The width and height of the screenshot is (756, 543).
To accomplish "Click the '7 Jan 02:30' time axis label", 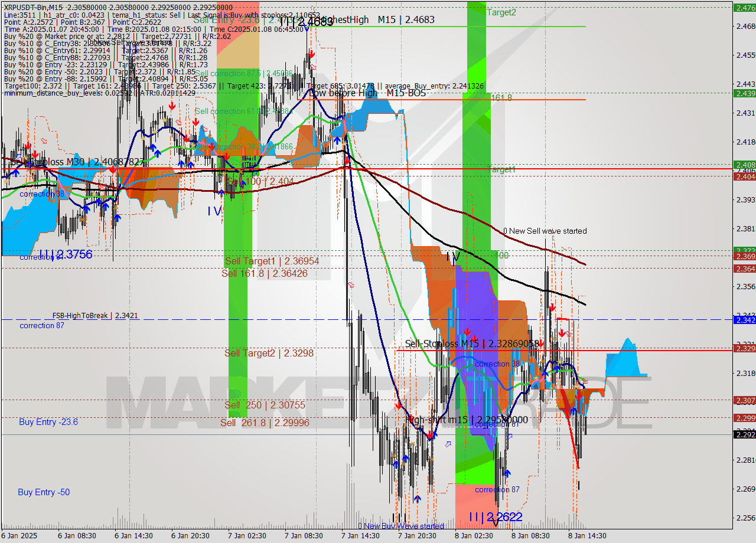I will pyautogui.click(x=247, y=536).
